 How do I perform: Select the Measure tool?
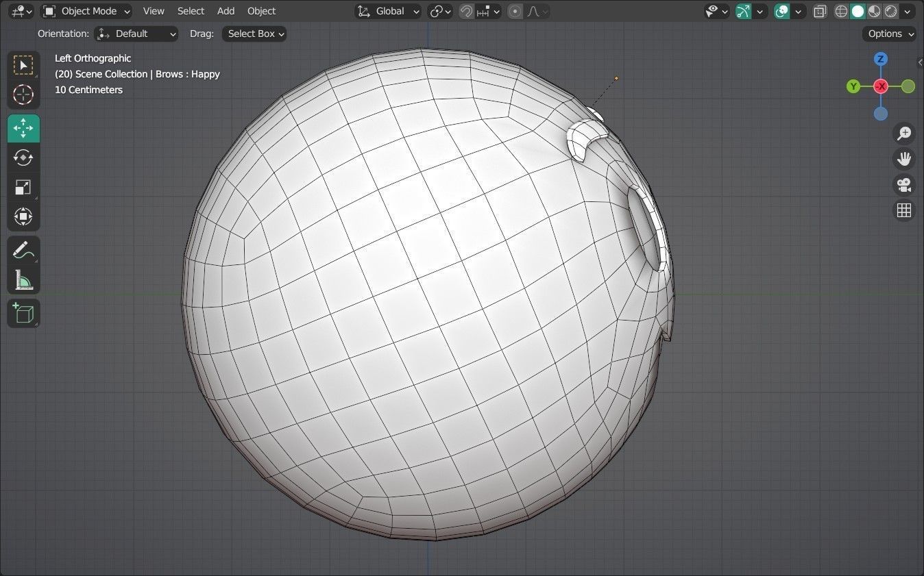click(x=23, y=279)
